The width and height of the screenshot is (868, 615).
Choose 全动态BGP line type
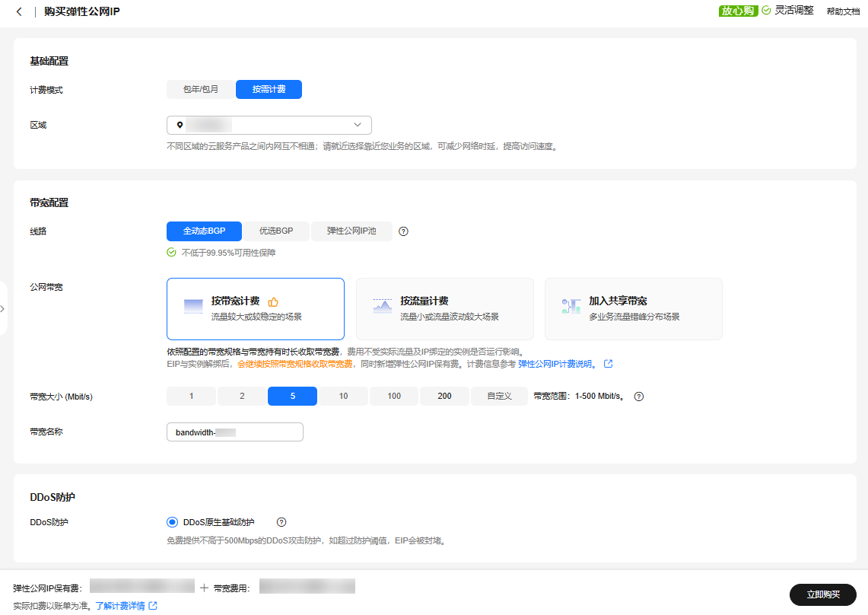pos(205,231)
